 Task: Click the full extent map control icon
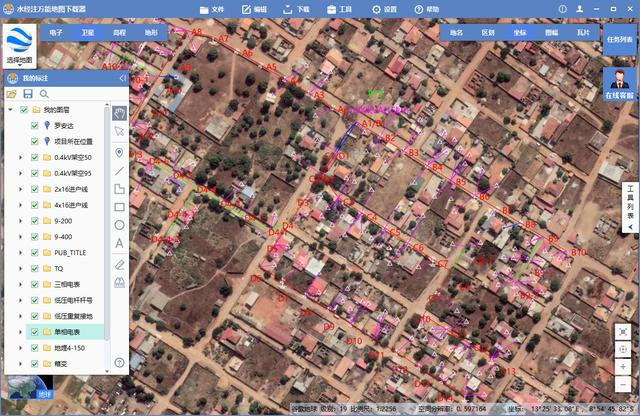tap(623, 332)
